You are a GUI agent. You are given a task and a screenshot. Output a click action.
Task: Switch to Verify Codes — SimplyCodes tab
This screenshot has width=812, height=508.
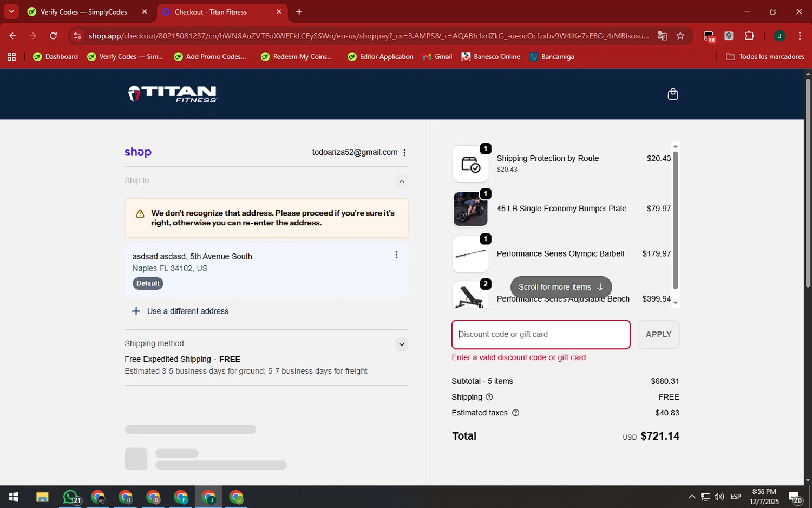tap(84, 12)
